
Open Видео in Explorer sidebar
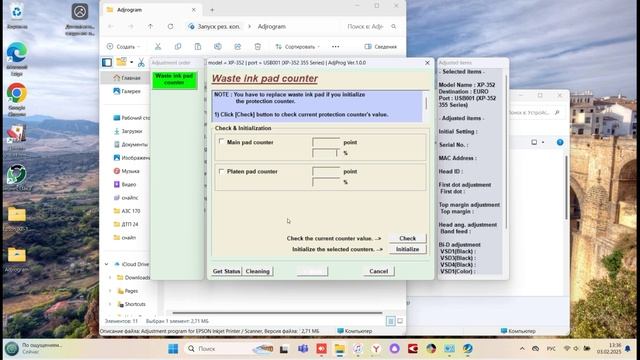[125, 184]
